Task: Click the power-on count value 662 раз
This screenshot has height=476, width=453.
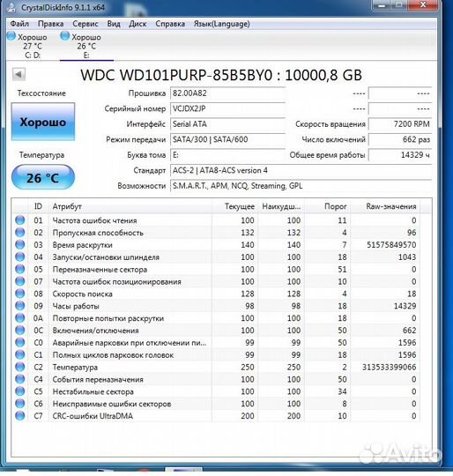Action: pyautogui.click(x=400, y=139)
